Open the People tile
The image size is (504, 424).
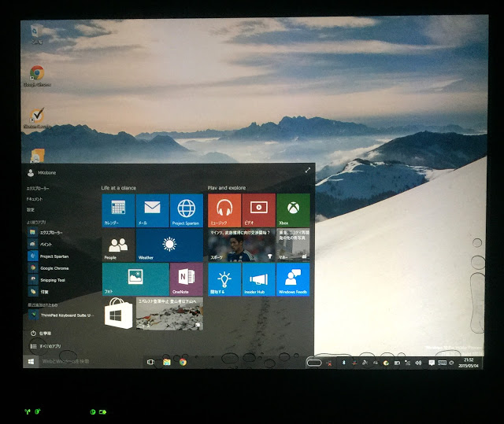tap(119, 245)
